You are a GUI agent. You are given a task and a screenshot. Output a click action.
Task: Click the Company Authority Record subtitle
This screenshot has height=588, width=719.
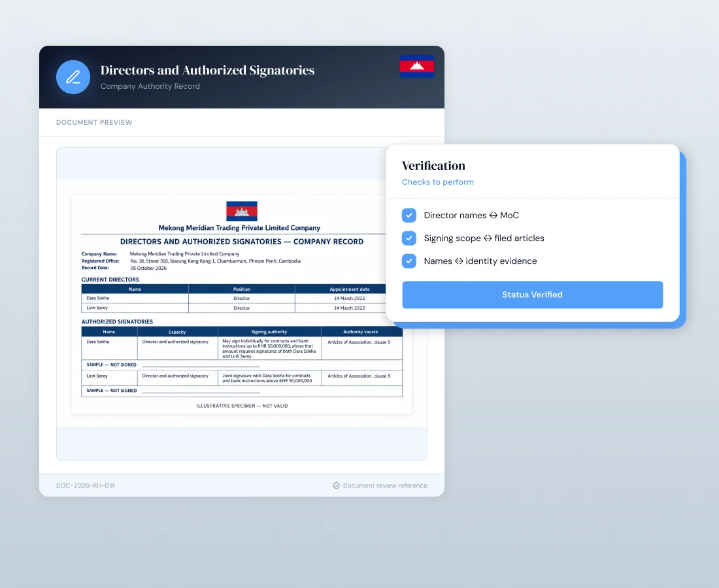150,86
